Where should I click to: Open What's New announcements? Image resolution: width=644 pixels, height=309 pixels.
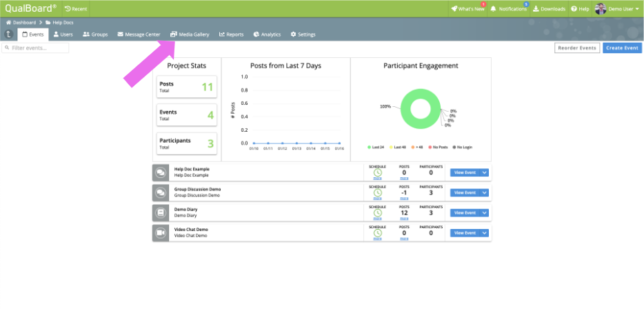coord(467,9)
